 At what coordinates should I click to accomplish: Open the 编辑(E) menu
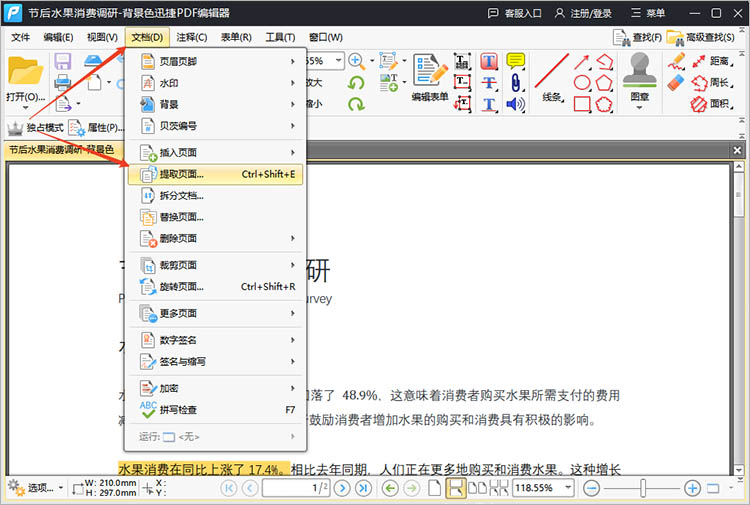(x=58, y=37)
